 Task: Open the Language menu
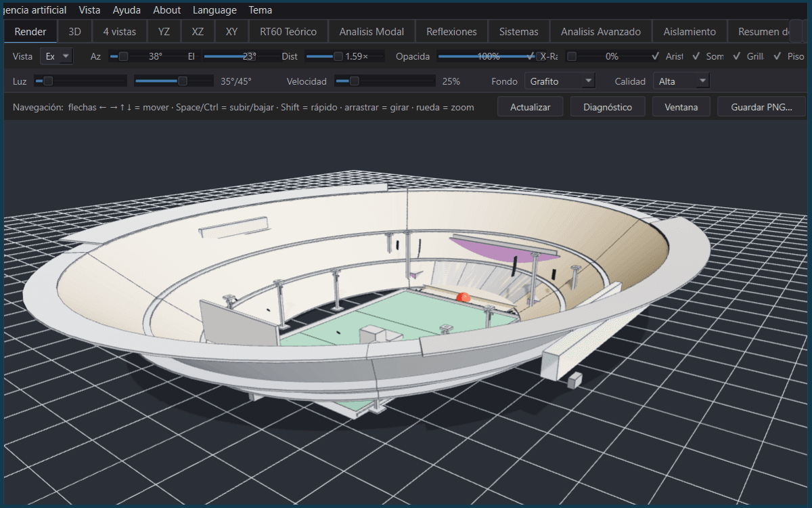point(215,10)
